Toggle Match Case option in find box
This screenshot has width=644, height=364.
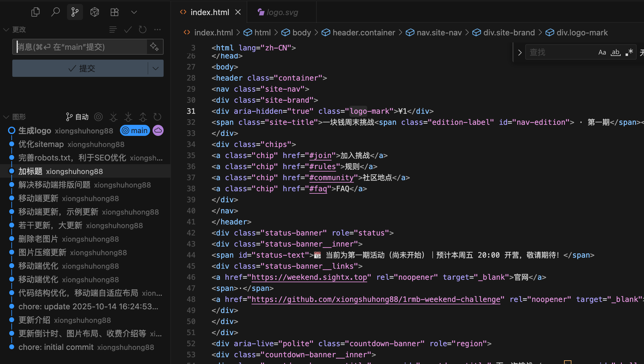pyautogui.click(x=602, y=53)
